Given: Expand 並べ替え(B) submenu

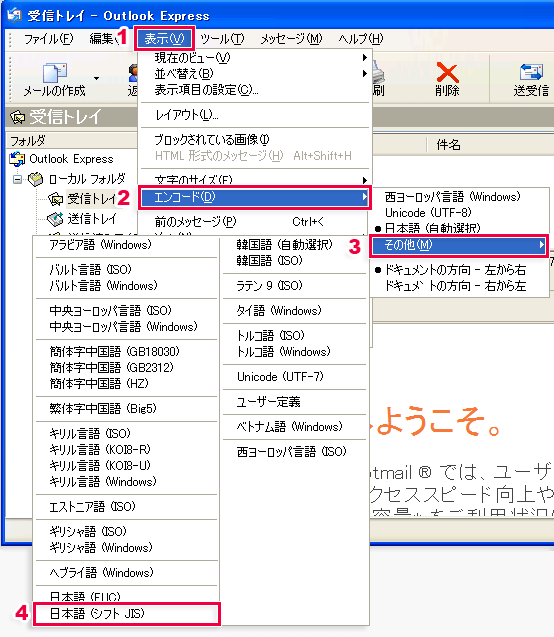Looking at the screenshot, I should coord(255,74).
